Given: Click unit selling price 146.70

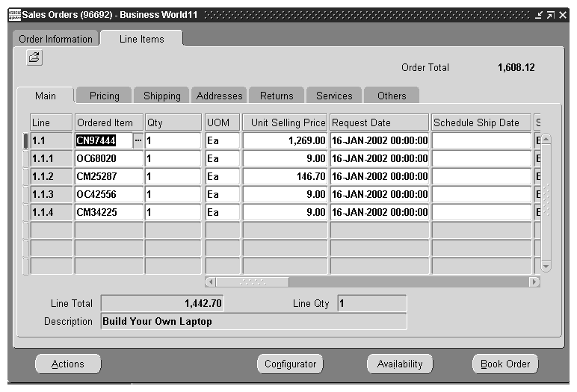Looking at the screenshot, I should [285, 176].
